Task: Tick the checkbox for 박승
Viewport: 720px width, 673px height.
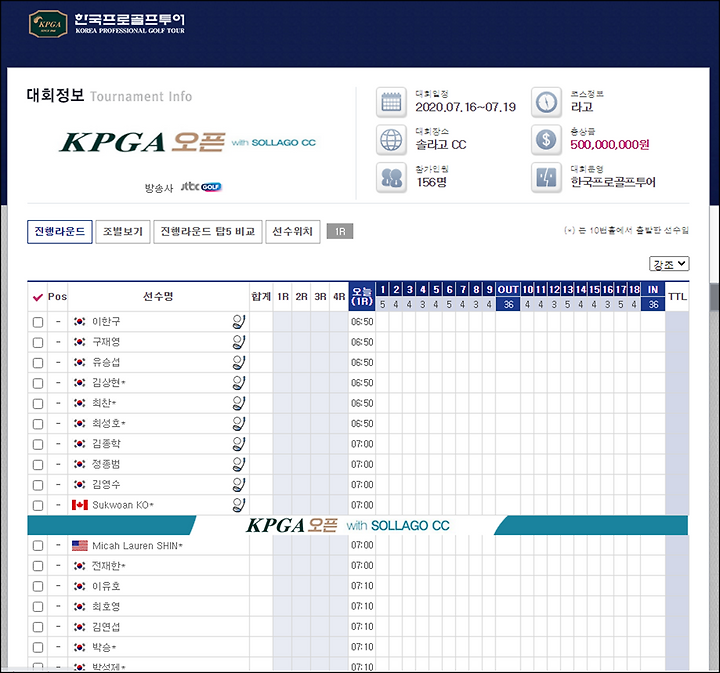Action: point(38,647)
